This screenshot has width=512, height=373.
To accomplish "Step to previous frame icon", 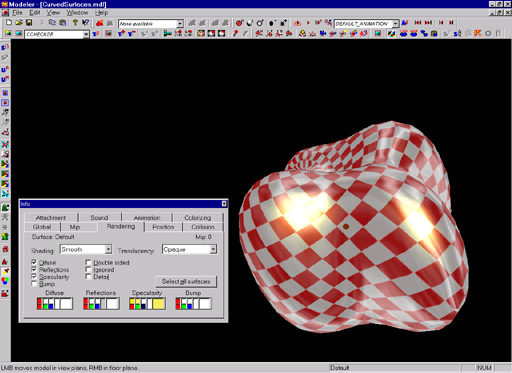I will [x=441, y=23].
